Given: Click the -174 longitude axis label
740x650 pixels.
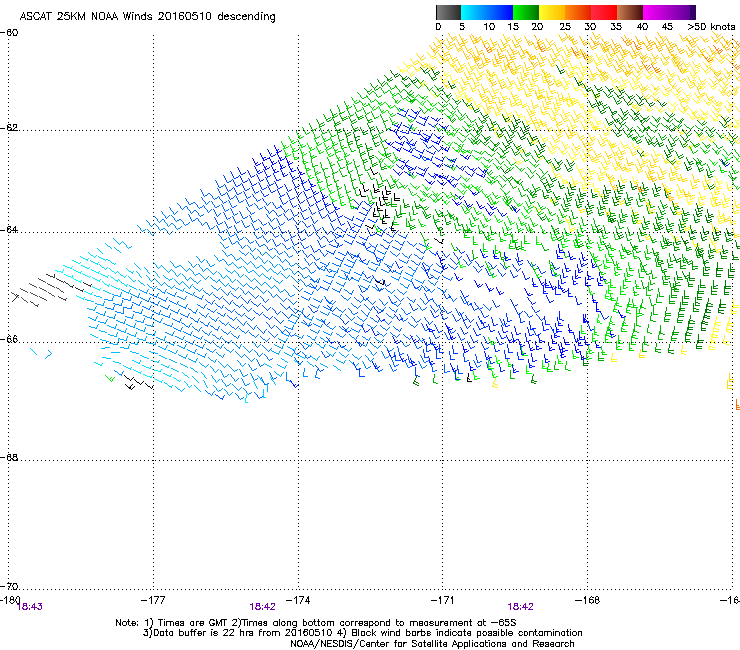Looking at the screenshot, I should point(298,600).
